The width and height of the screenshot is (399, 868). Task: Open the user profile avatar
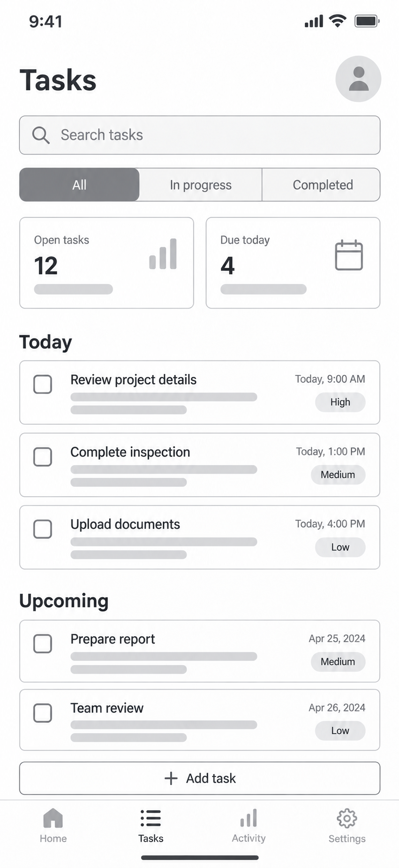pyautogui.click(x=358, y=79)
